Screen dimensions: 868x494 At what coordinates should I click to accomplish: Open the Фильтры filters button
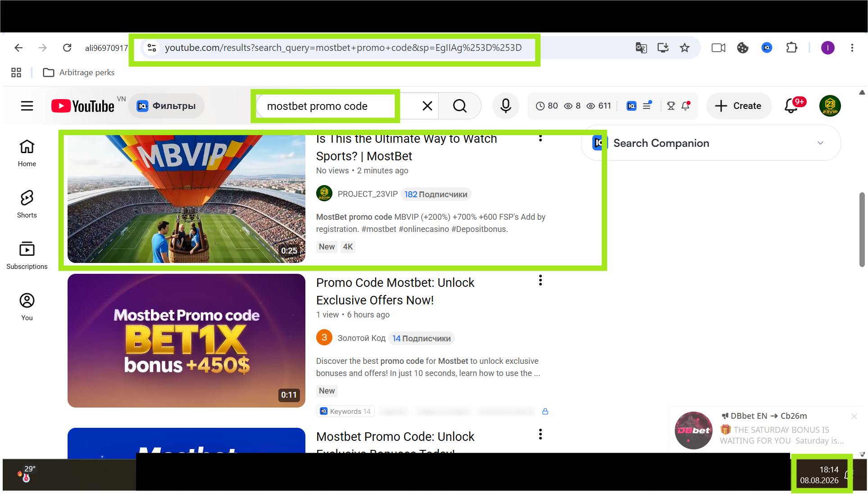[x=166, y=106]
